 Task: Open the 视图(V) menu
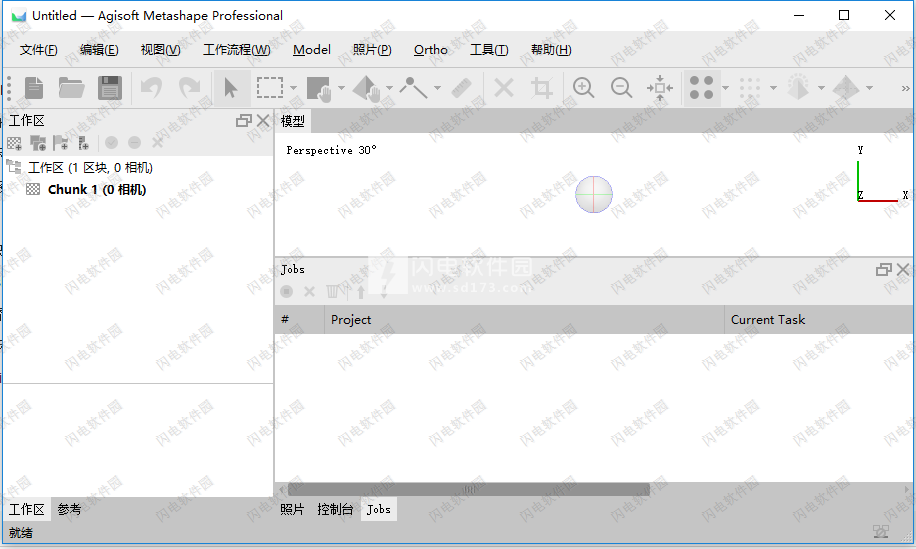tap(161, 50)
